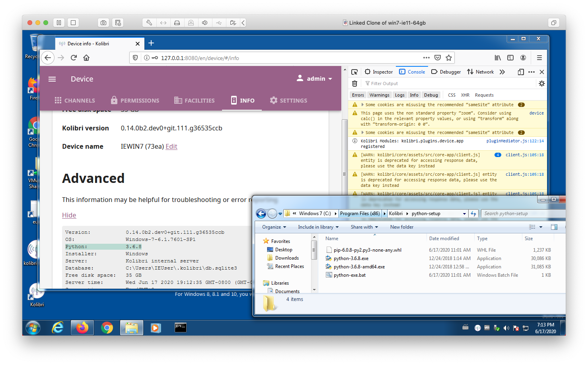Bookmark the page with the star icon
Image resolution: width=588 pixels, height=365 pixels.
click(449, 58)
